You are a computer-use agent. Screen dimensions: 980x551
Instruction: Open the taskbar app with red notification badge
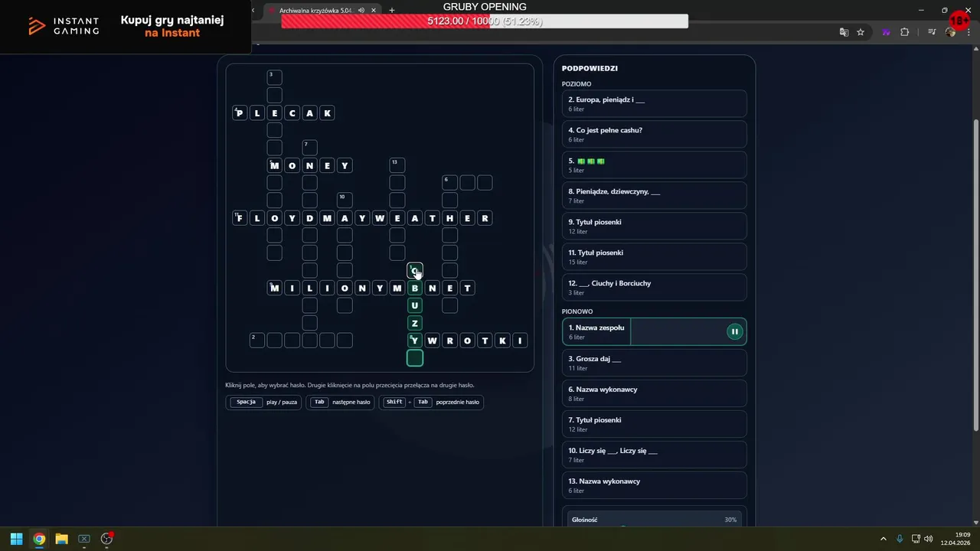click(107, 539)
